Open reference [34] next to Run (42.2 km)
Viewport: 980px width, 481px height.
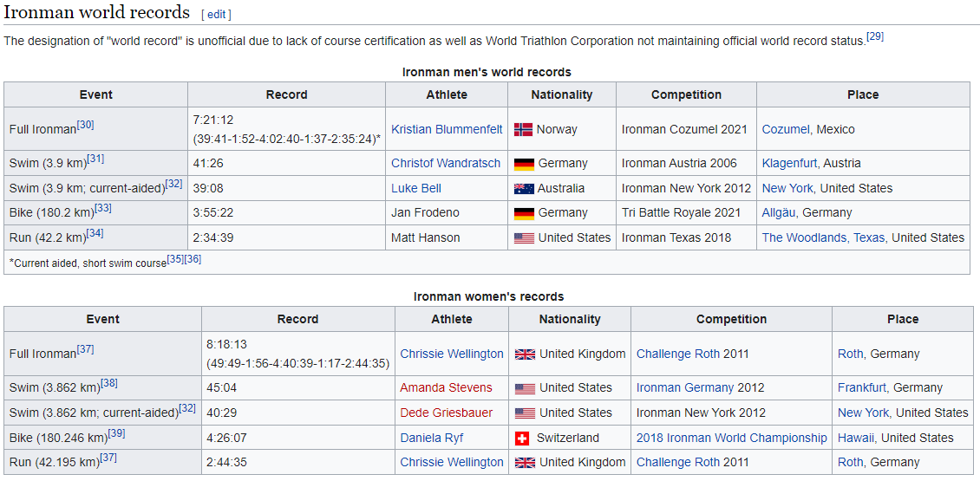click(x=95, y=233)
